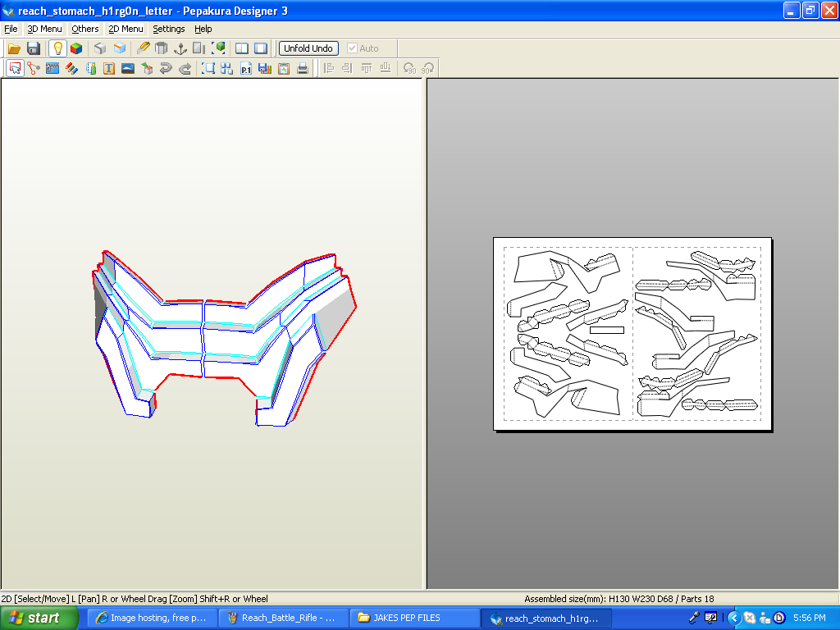Click the 3D stomach armor model
The height and width of the screenshot is (630, 840).
(x=224, y=337)
